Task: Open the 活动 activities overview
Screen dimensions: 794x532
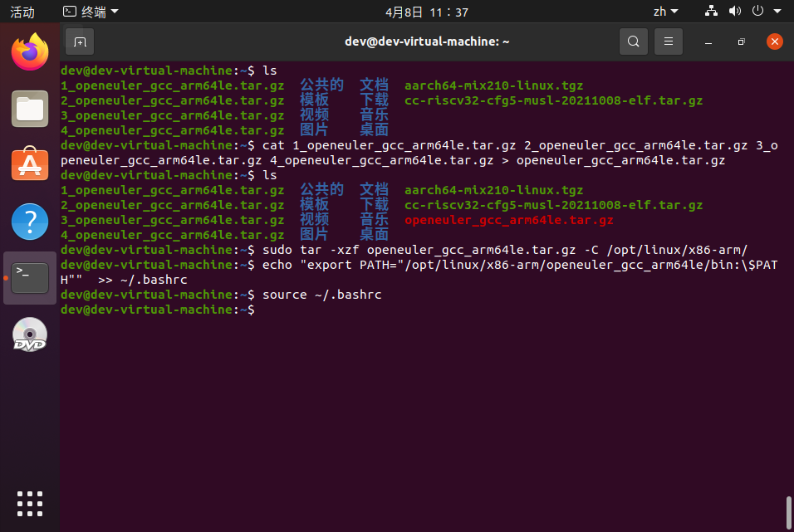Action: click(22, 12)
